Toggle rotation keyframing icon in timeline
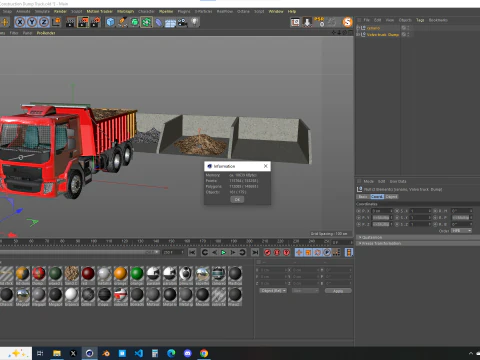Viewport: 480px width, 360px height. click(318, 252)
